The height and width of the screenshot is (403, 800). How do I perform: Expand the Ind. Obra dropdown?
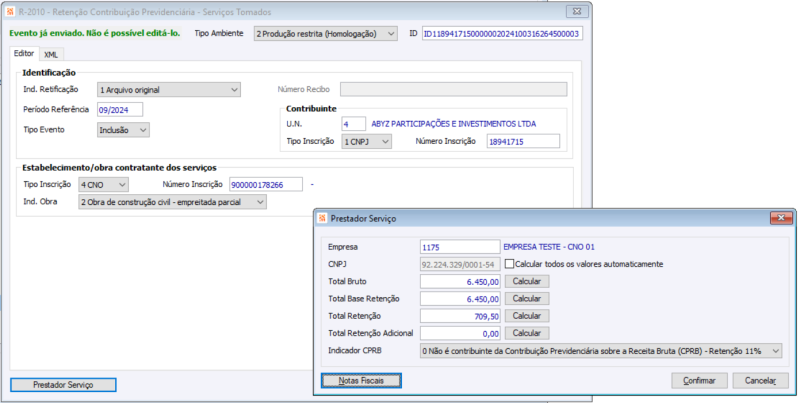172,202
